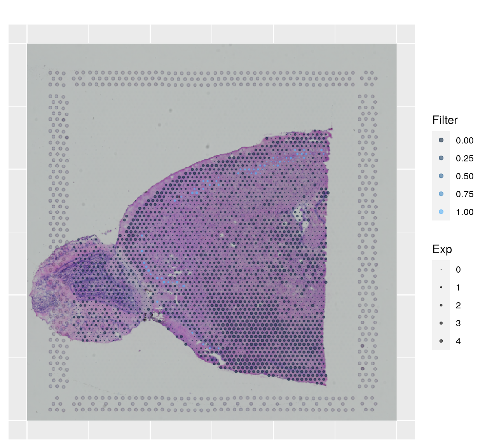485x448 pixels.
Task: Click the 0.00 Filter legend color dot
Action: [x=441, y=140]
